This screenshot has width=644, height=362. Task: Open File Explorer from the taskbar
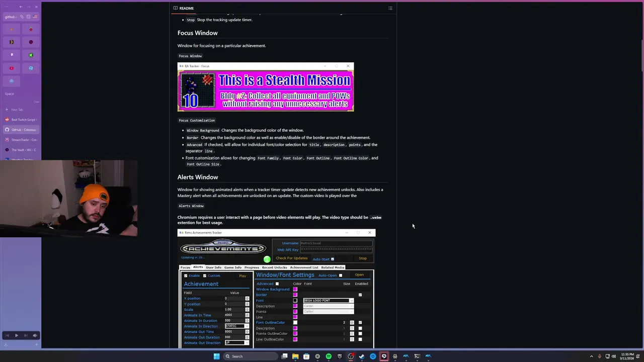click(x=295, y=356)
